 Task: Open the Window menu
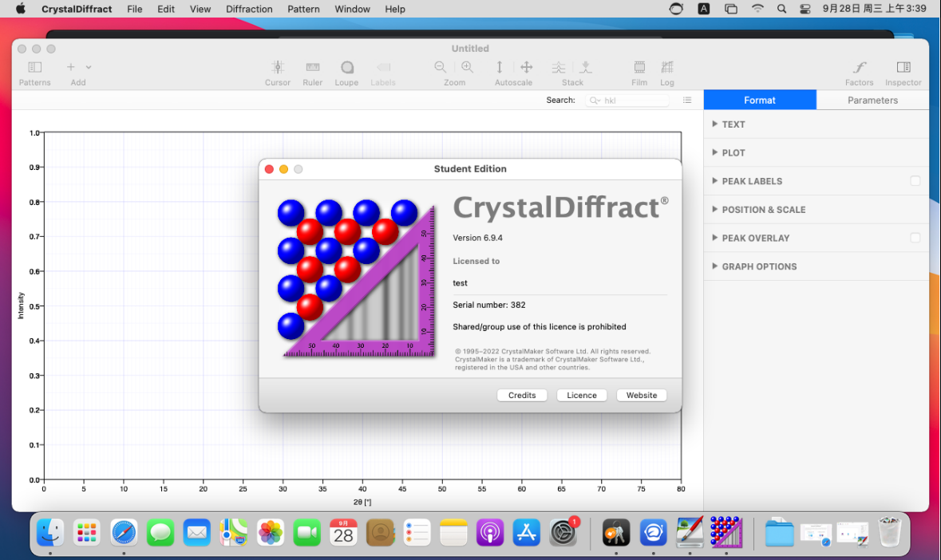(x=352, y=9)
